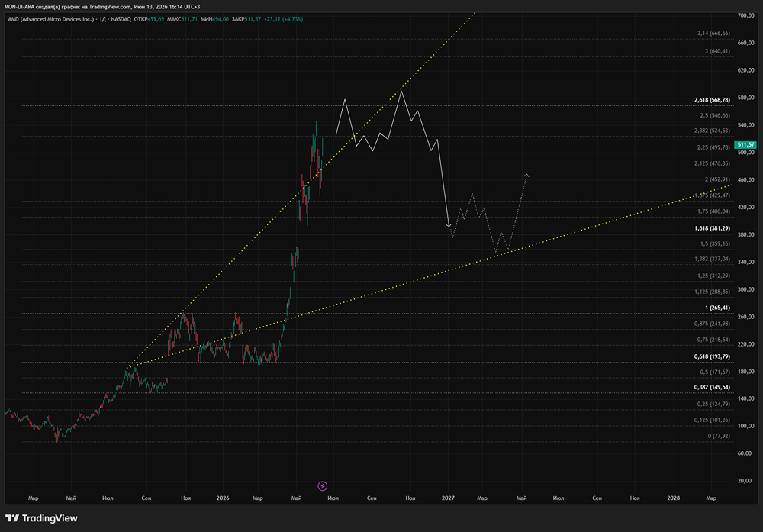Click the 60,00 price axis label
763x532 pixels.
tap(745, 453)
